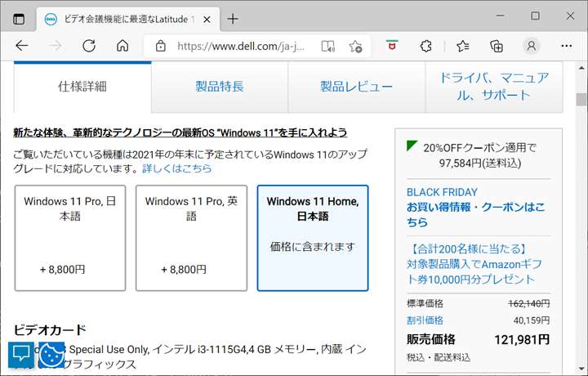Maximize the browser window
Viewport: 588px width, 376px height.
tap(535, 16)
